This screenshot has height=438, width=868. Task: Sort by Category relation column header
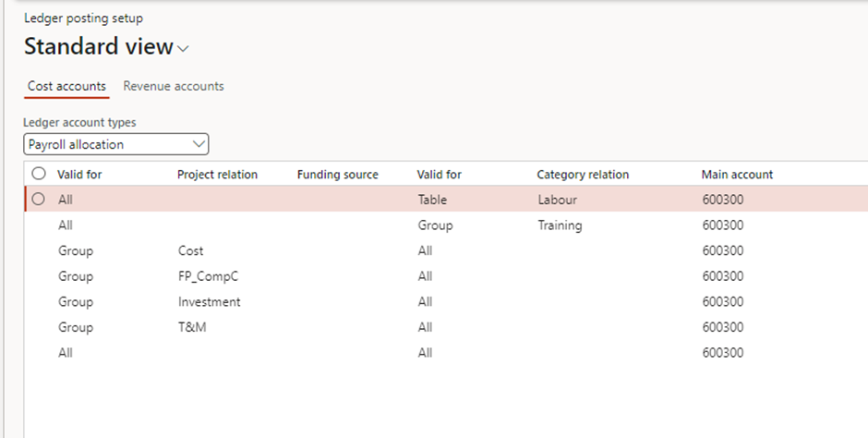coord(583,175)
